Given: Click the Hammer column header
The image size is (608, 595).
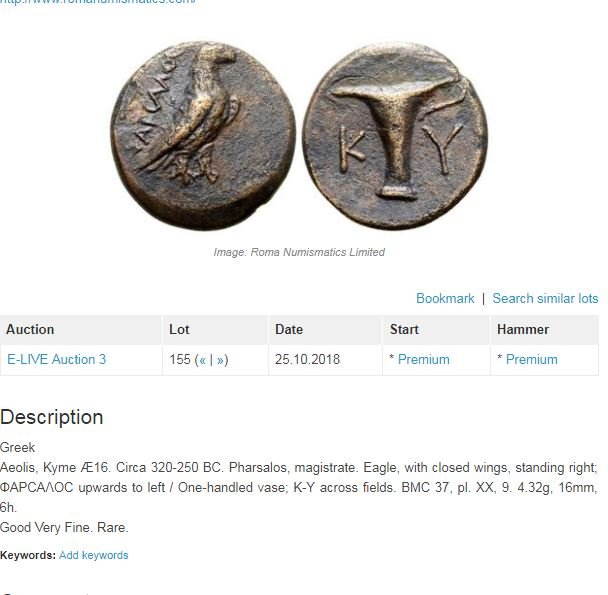Looking at the screenshot, I should [x=545, y=330].
